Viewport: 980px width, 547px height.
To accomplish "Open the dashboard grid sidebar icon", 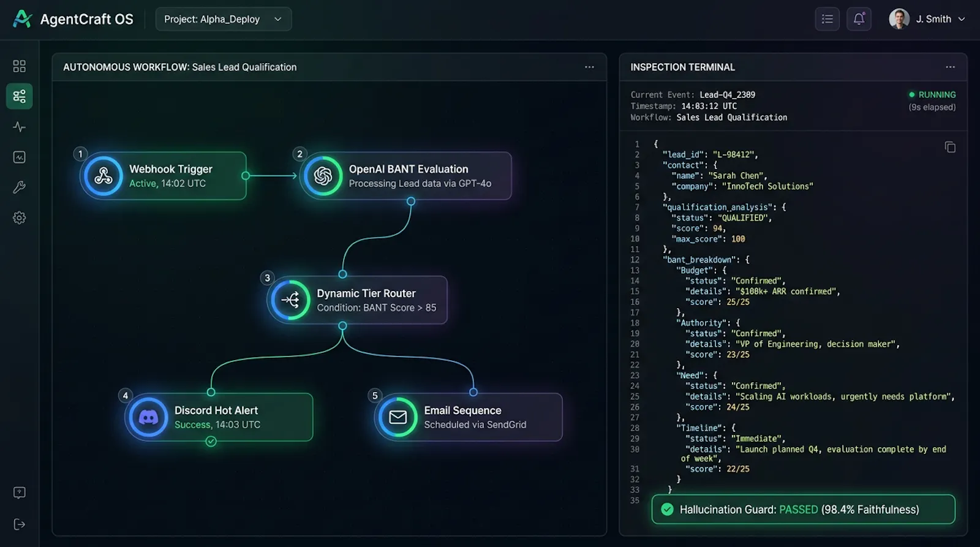I will [20, 66].
